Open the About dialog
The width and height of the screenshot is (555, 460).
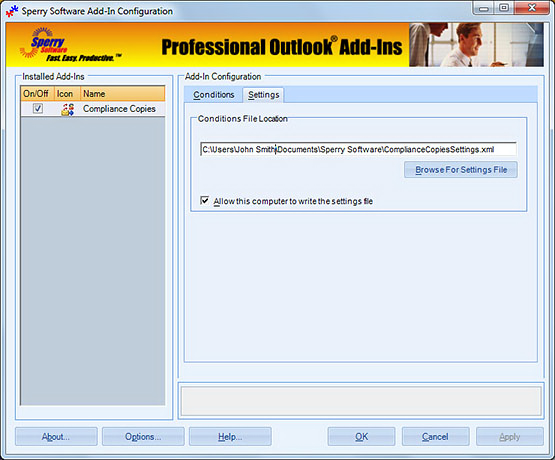[x=56, y=437]
